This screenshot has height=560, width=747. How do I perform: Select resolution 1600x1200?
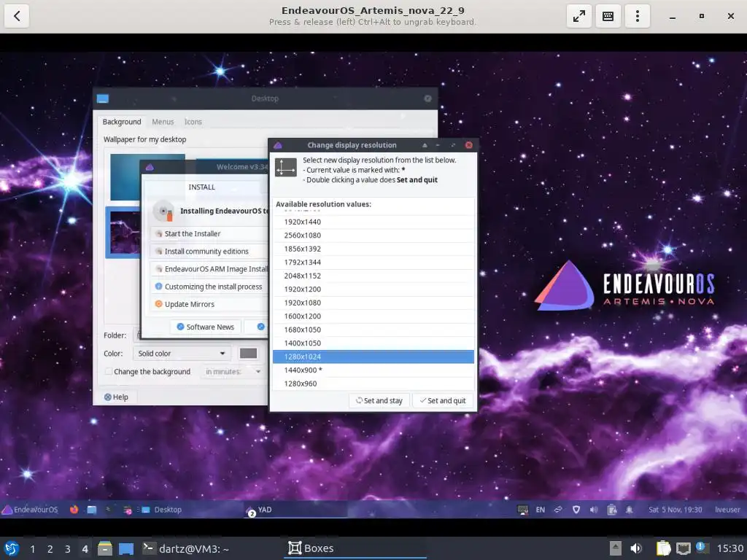(373, 316)
